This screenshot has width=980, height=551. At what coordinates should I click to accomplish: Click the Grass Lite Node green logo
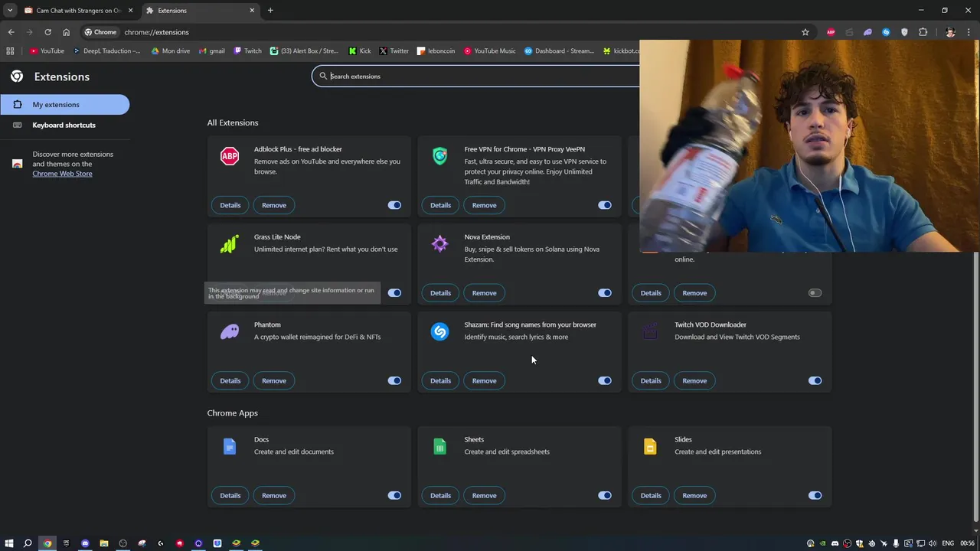[x=230, y=244]
